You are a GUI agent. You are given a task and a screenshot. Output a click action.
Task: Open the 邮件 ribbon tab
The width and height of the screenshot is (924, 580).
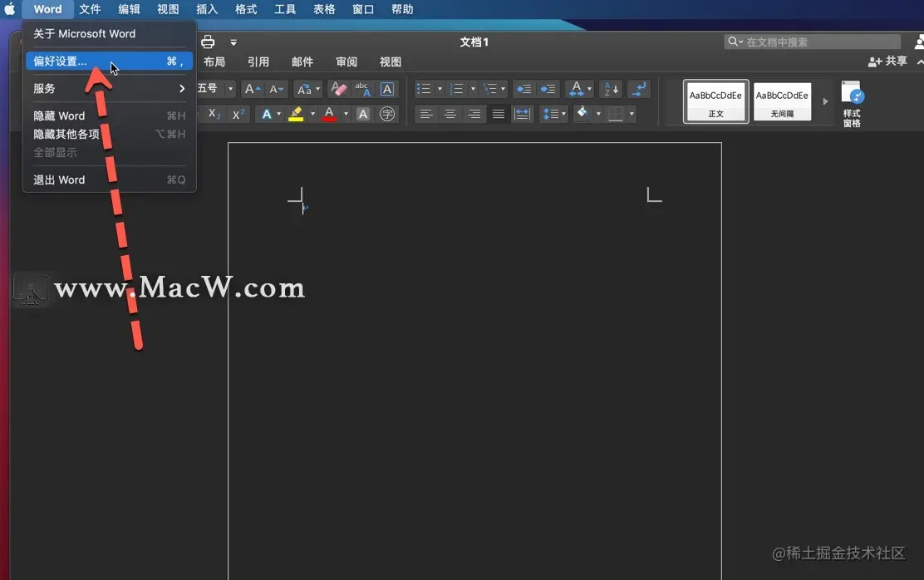click(x=302, y=61)
